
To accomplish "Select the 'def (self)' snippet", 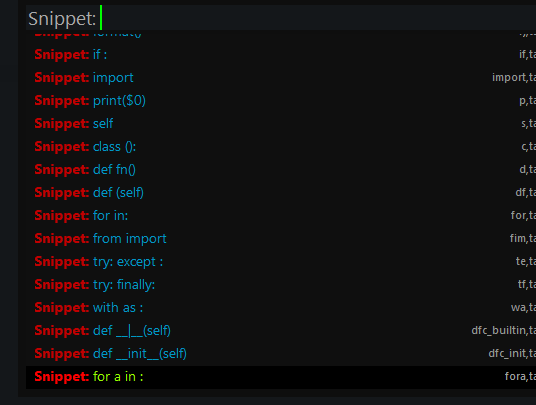I will [281, 192].
